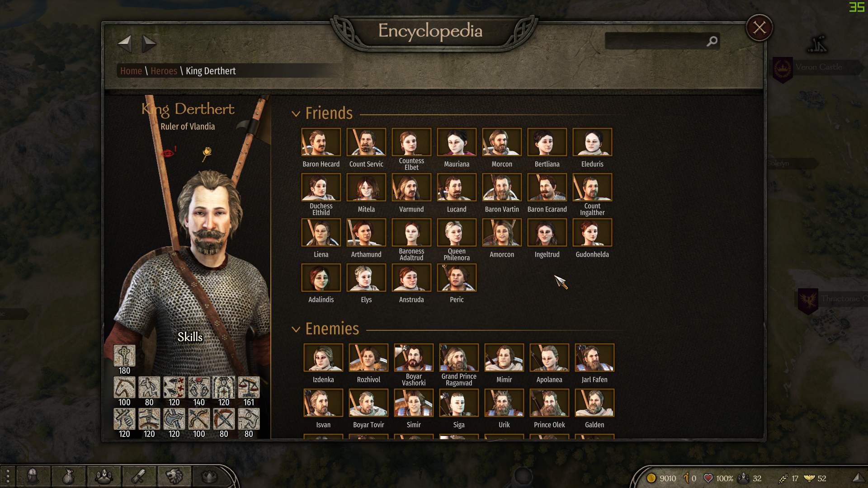Collapse the Friends section
This screenshot has width=868, height=488.
click(296, 114)
